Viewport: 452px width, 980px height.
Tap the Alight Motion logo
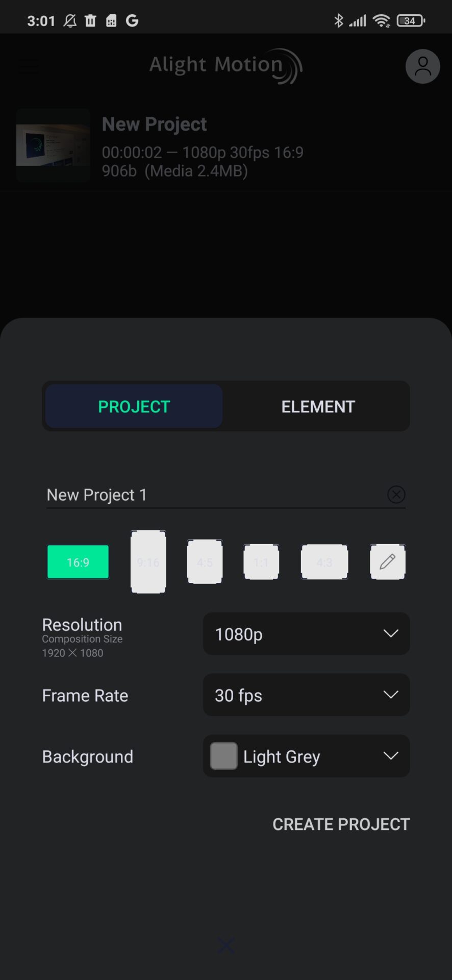tap(225, 66)
